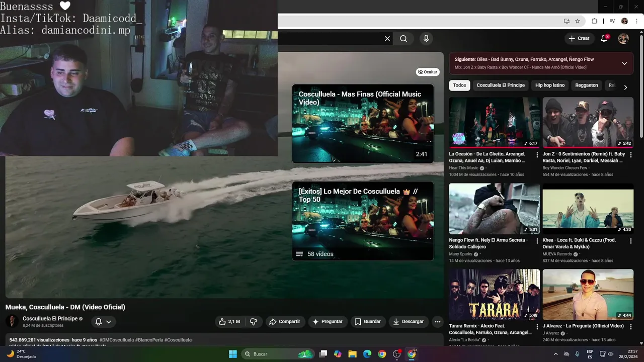This screenshot has height=362, width=644.
Task: Hide the suggested video cards with Ocultar
Action: click(x=428, y=72)
